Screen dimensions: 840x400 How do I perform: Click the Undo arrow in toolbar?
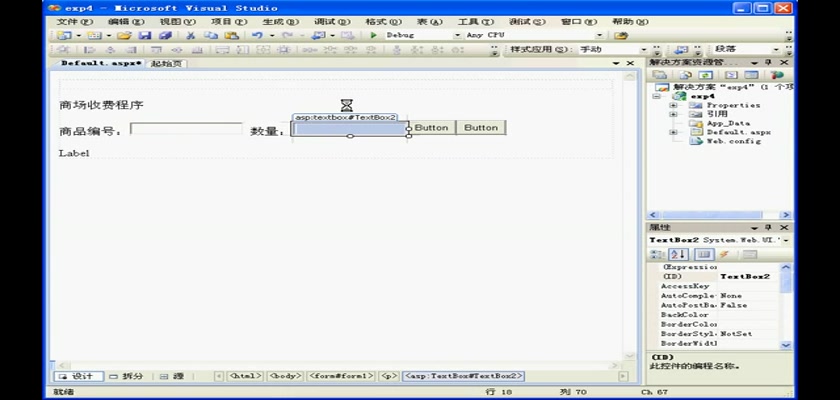point(258,35)
